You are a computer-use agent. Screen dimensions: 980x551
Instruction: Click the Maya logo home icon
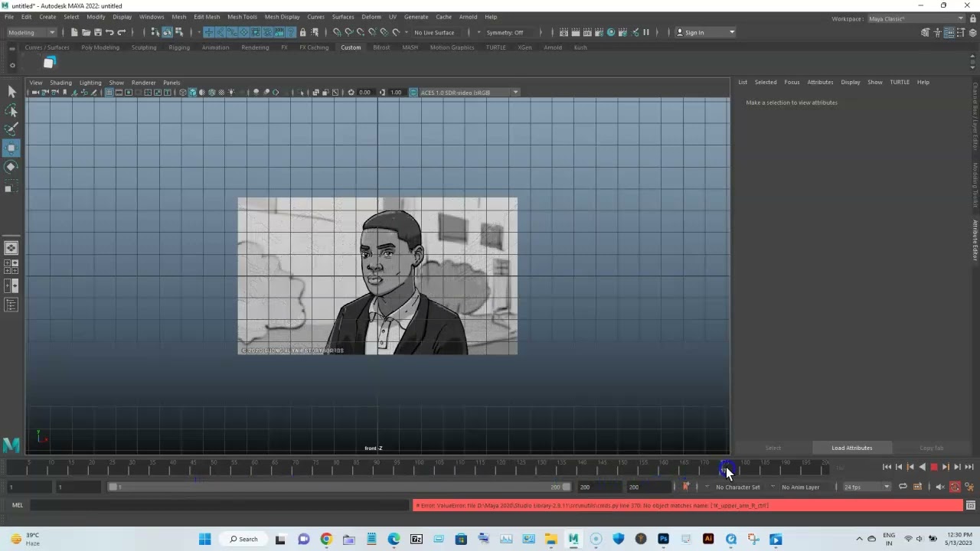[11, 445]
